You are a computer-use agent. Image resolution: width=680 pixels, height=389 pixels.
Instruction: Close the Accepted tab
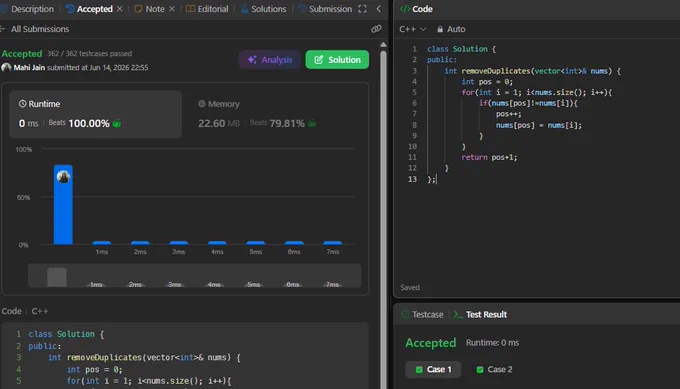120,9
